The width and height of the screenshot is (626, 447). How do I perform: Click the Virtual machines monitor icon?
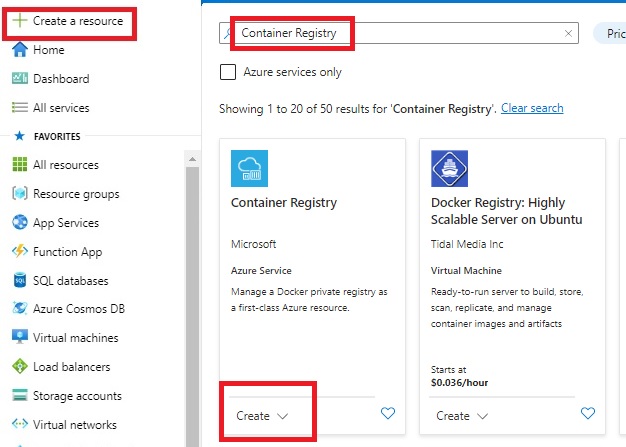(20, 338)
